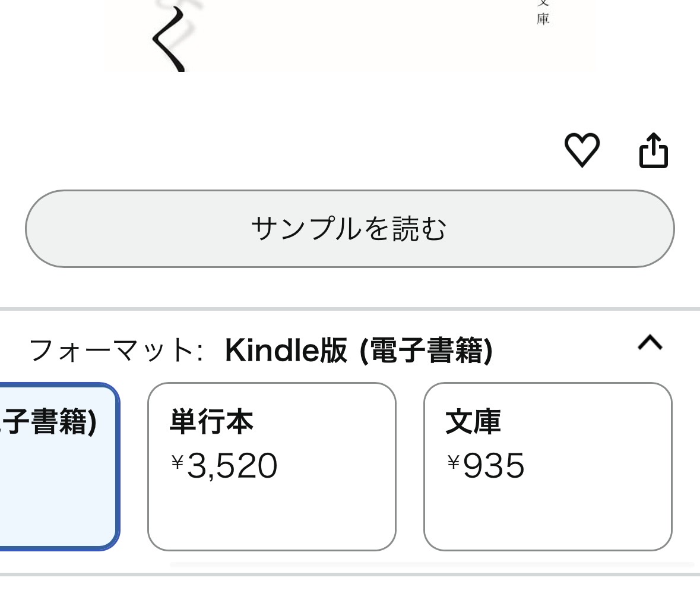Tap the フォーマット: label text
This screenshot has height=609, width=700.
click(116, 351)
